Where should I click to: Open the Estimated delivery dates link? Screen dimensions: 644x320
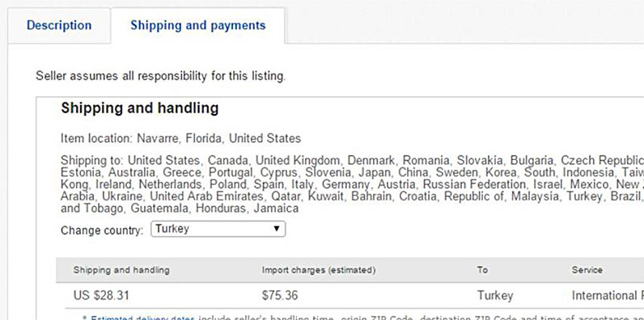coord(142,318)
